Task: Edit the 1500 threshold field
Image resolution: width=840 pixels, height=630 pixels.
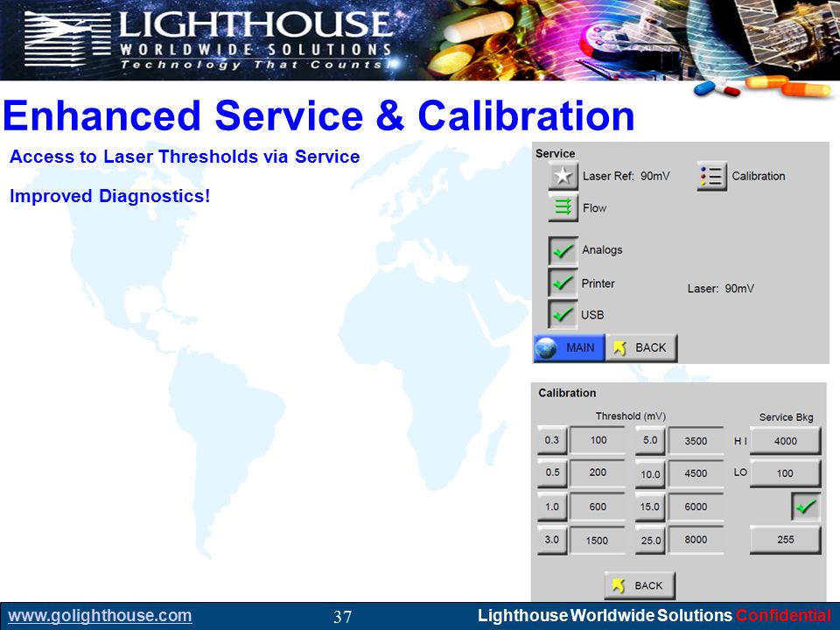Action: coord(598,540)
